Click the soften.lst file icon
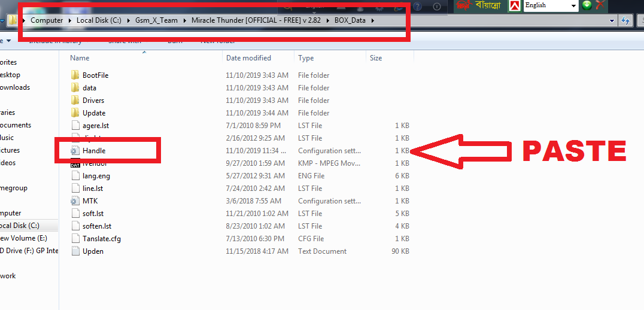Viewport: 644px width, 310px height. point(75,226)
